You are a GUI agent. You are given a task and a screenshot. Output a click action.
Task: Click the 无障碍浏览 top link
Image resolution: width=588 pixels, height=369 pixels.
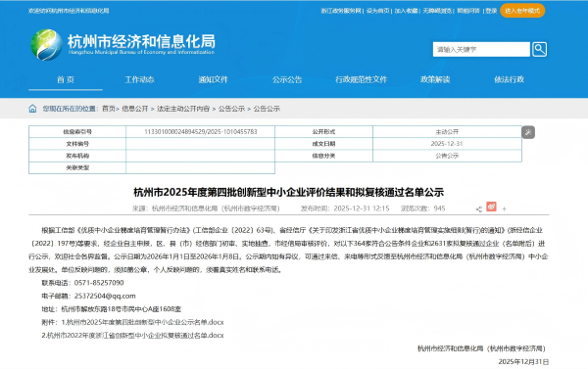click(437, 11)
